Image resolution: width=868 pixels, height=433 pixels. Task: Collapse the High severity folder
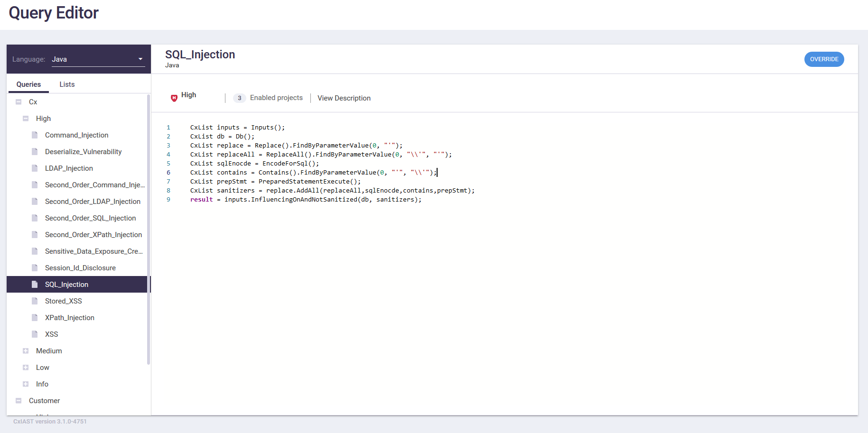[26, 119]
